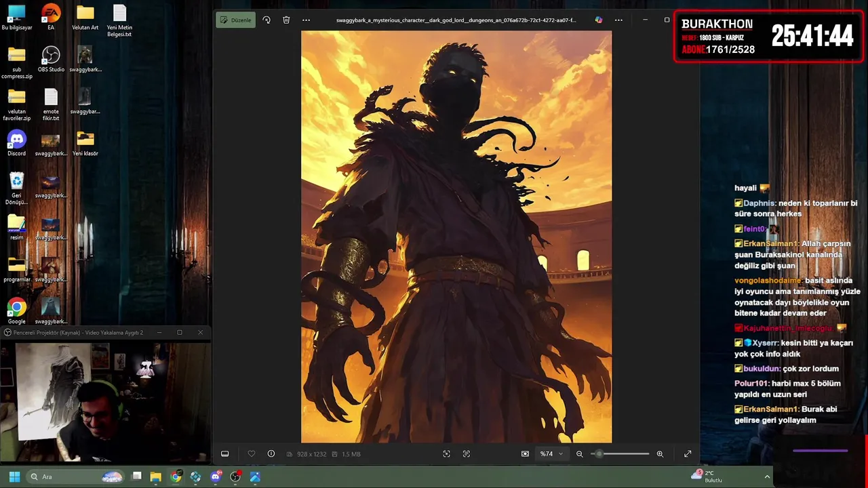Select velutan favoriler.zip archive
Image resolution: width=868 pixels, height=488 pixels.
16,105
